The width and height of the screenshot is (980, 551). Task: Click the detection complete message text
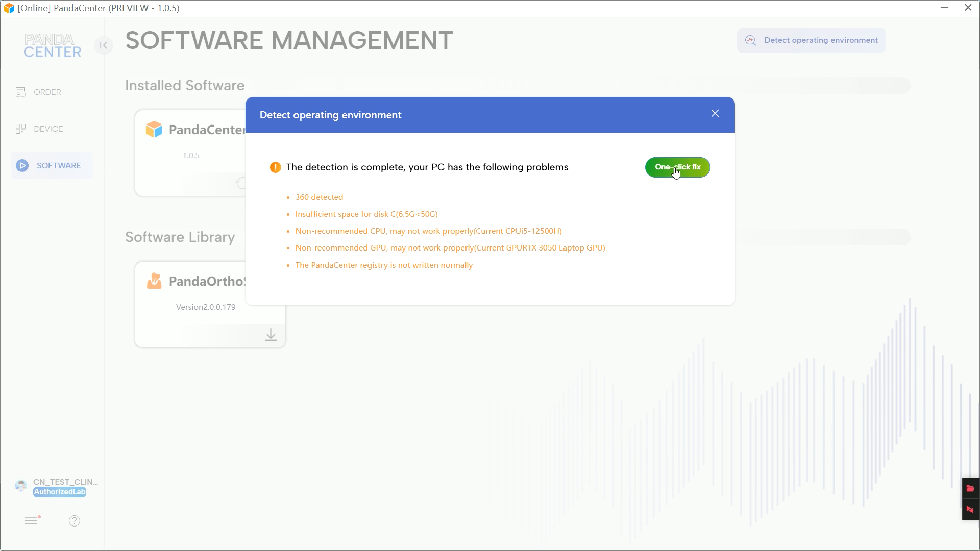pyautogui.click(x=427, y=167)
